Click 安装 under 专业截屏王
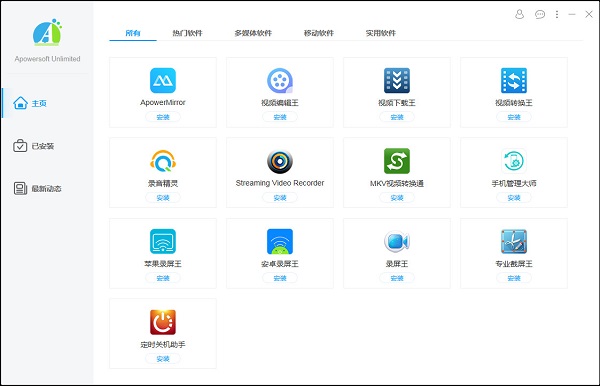Image resolution: width=600 pixels, height=386 pixels. click(514, 278)
